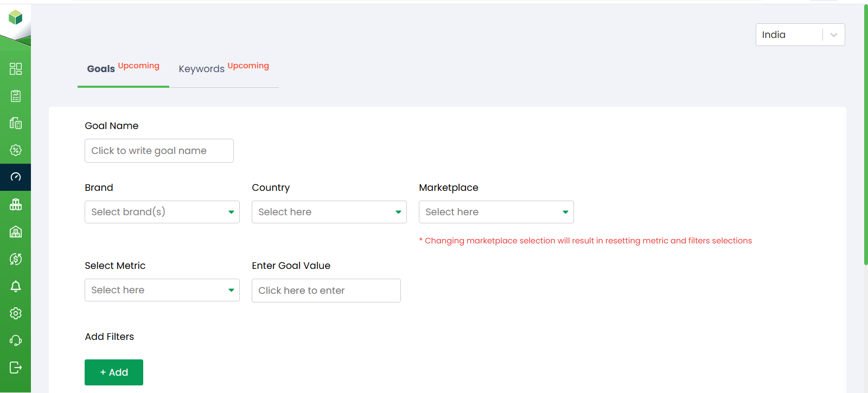Select the speedometer goals icon in sidebar
Screen dimensions: 868x393
(x=16, y=177)
